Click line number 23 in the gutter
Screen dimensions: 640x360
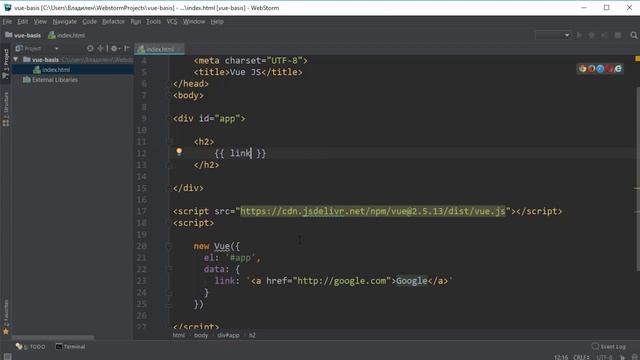tap(141, 281)
